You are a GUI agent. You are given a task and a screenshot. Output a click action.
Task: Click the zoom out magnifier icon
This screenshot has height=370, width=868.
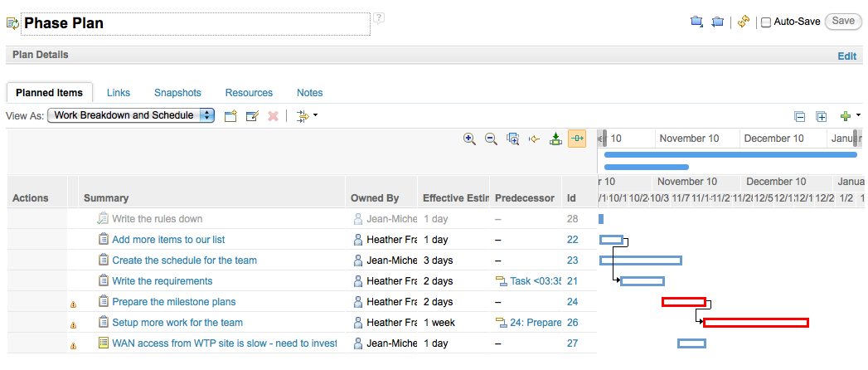click(x=491, y=139)
